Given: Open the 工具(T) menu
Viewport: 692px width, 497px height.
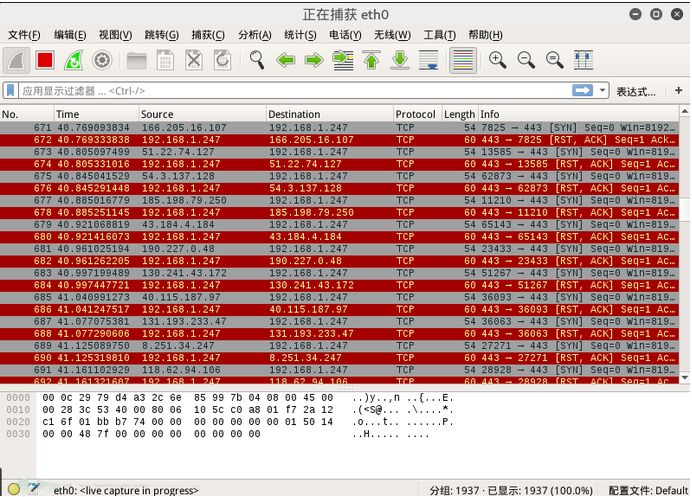Looking at the screenshot, I should click(440, 35).
